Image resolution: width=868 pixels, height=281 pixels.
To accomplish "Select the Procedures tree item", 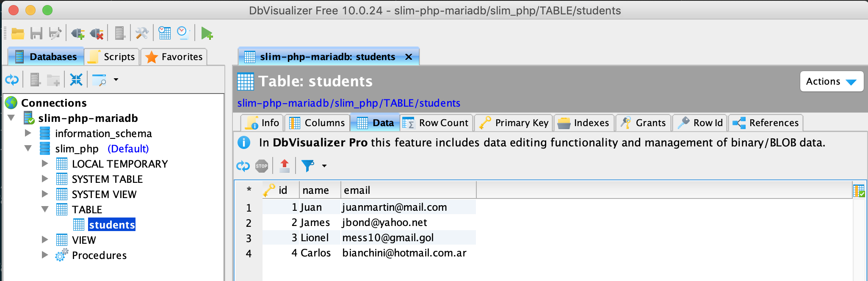I will point(99,255).
